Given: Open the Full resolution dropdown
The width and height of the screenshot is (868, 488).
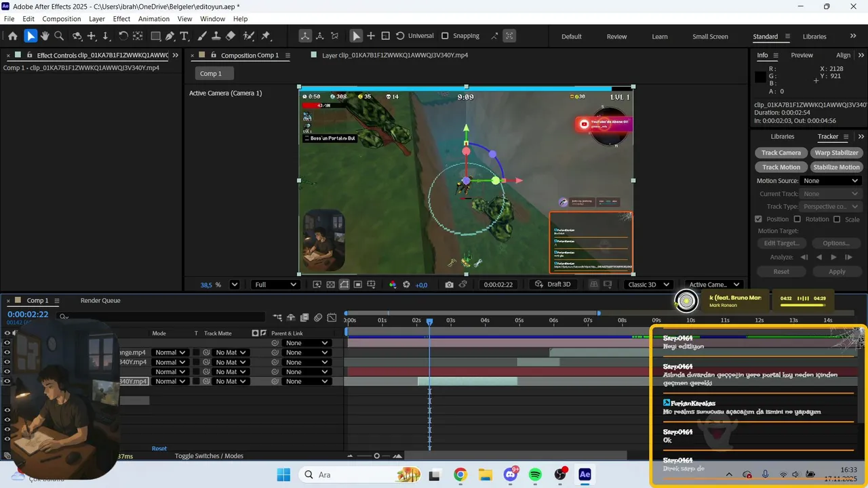Looking at the screenshot, I should point(275,285).
